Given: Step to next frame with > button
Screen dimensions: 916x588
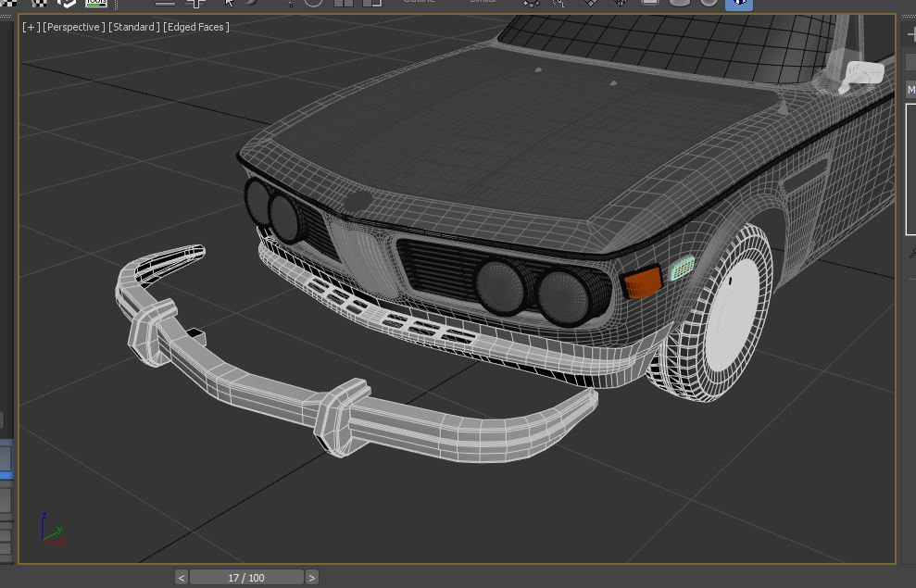Looking at the screenshot, I should click(312, 578).
